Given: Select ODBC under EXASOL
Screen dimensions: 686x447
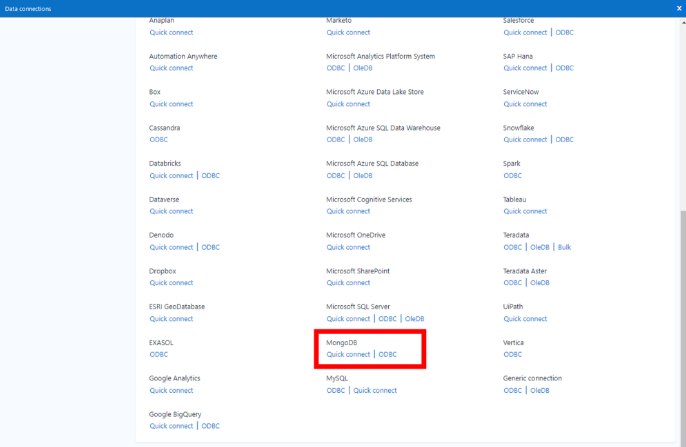Looking at the screenshot, I should pos(158,354).
